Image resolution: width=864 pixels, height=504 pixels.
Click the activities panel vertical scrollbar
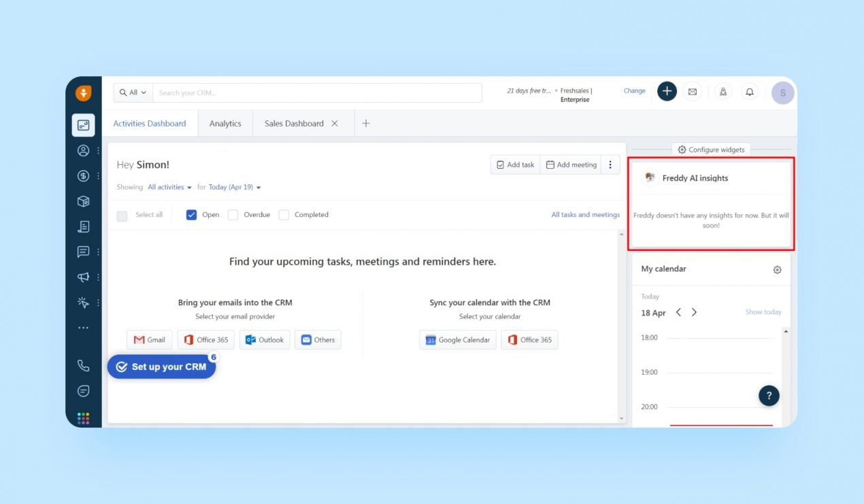tap(621, 326)
